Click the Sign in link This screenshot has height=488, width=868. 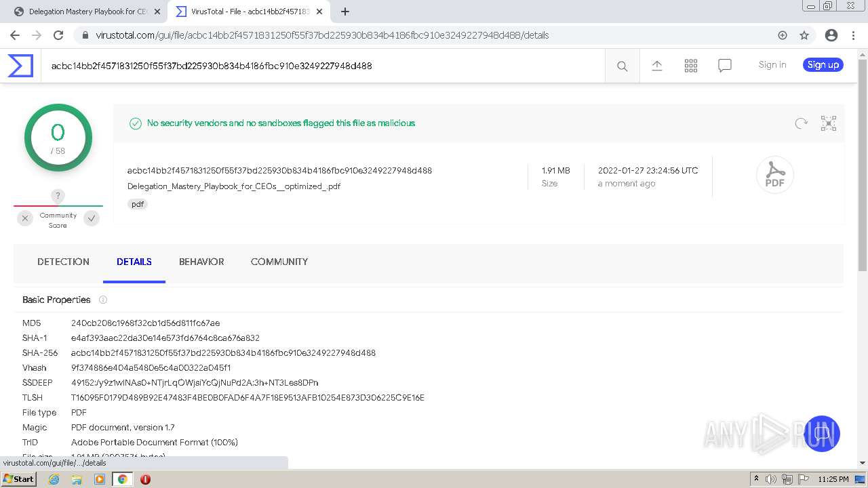772,65
